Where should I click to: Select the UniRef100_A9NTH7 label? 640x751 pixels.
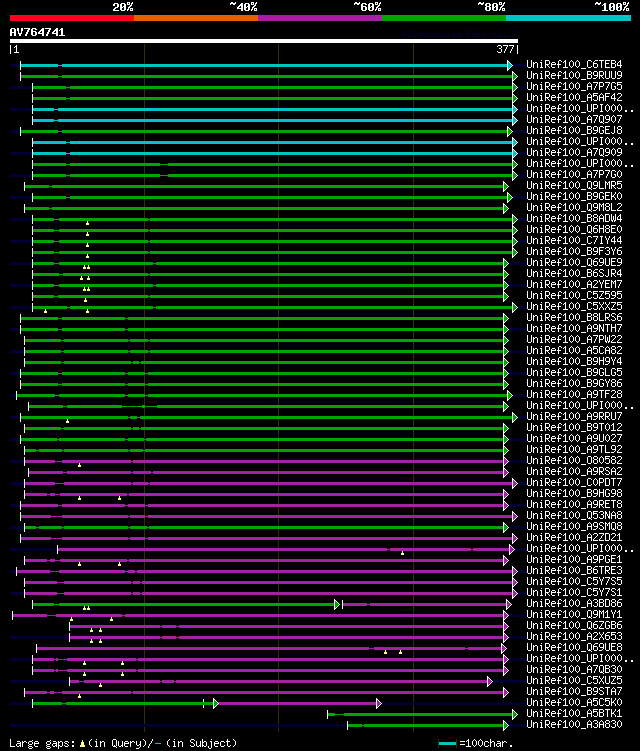coord(574,329)
